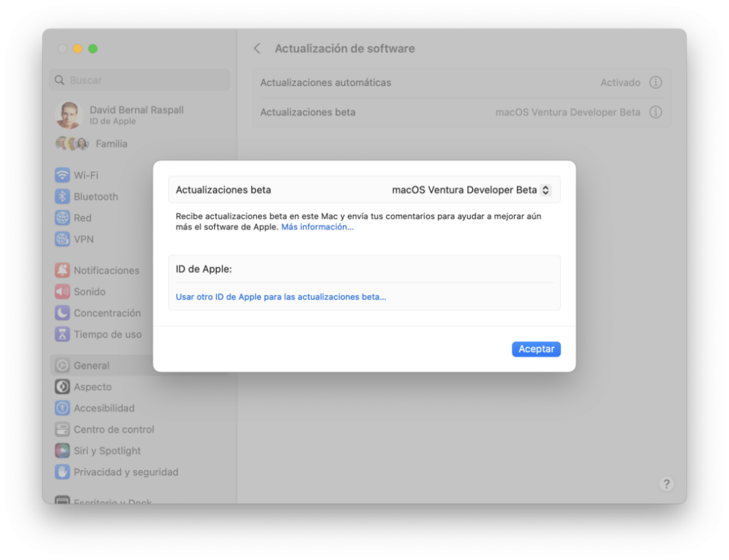Viewport: 729px width, 560px height.
Task: Select the Sonido speaker icon
Action: [63, 292]
